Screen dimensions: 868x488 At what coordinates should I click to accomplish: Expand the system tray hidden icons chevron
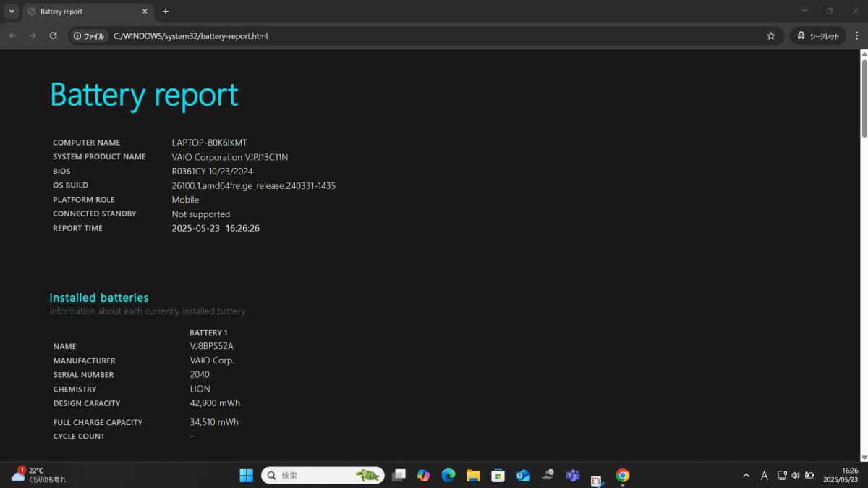coord(746,476)
